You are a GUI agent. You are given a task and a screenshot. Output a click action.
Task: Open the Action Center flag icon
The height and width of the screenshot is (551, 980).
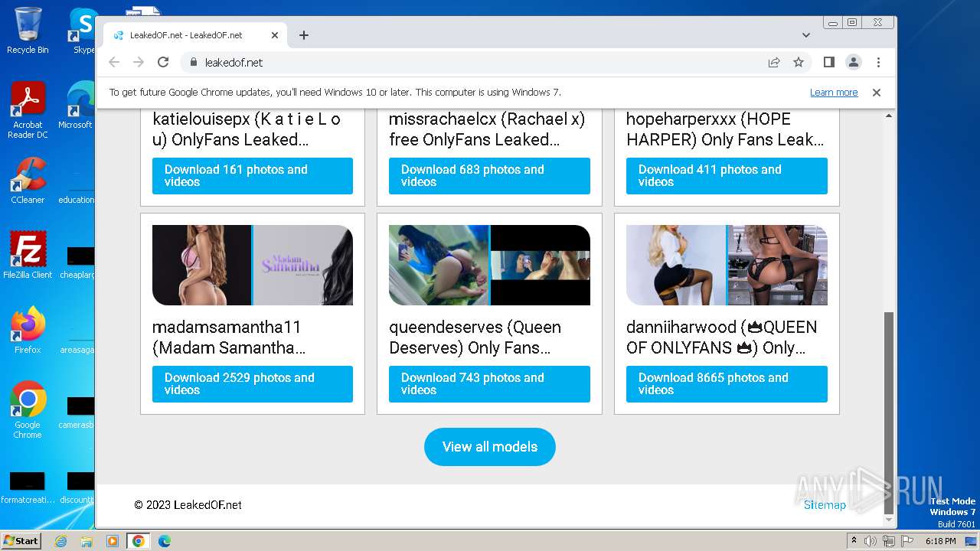point(906,541)
